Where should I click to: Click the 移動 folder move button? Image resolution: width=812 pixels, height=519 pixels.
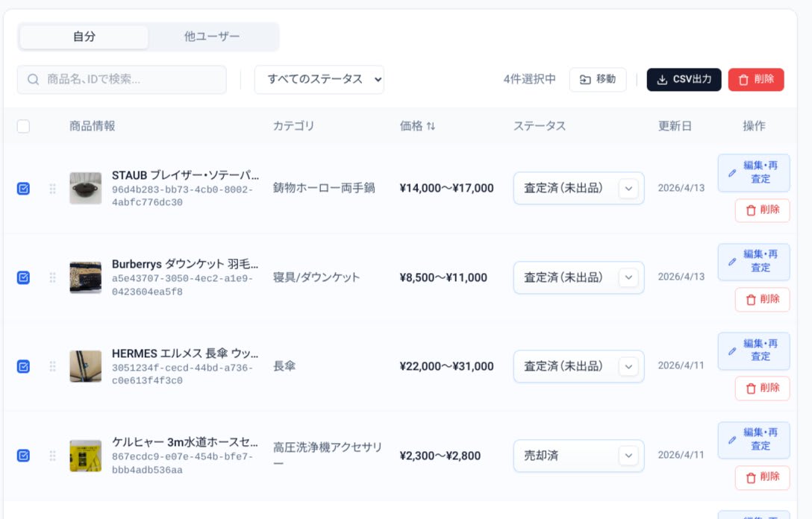(598, 79)
